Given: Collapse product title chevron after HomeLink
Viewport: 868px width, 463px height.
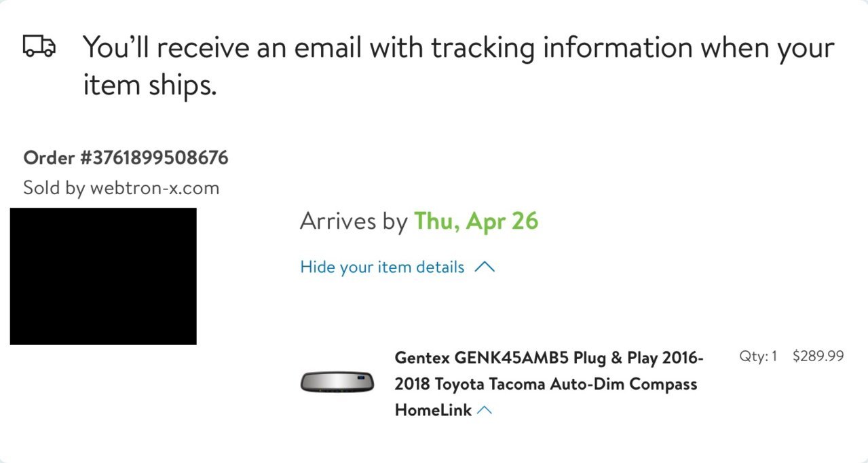Looking at the screenshot, I should pos(484,410).
